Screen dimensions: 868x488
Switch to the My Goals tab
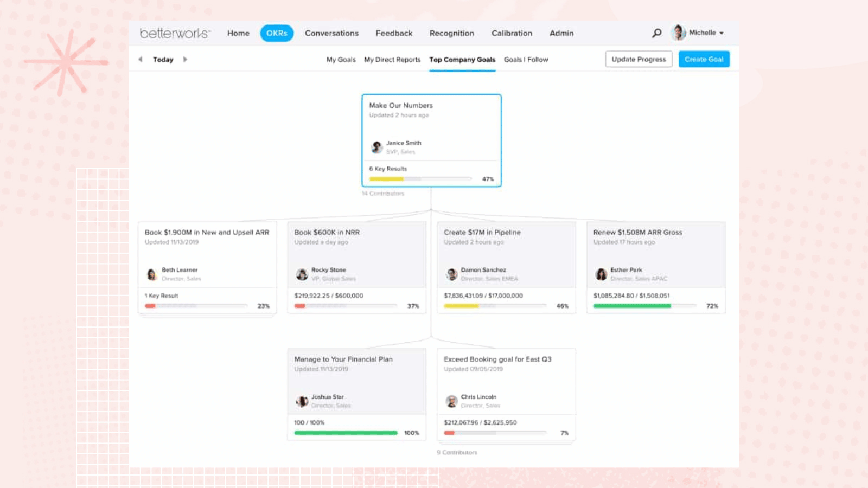click(x=341, y=60)
